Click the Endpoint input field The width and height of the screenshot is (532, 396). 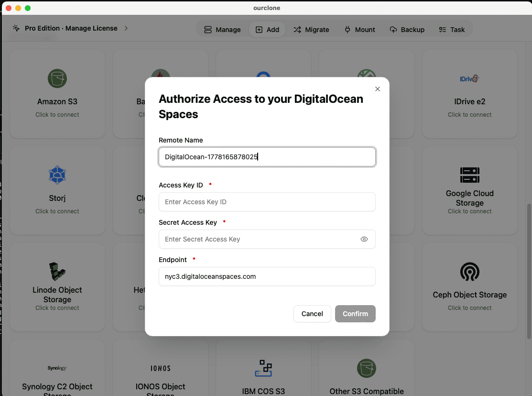[x=267, y=276]
